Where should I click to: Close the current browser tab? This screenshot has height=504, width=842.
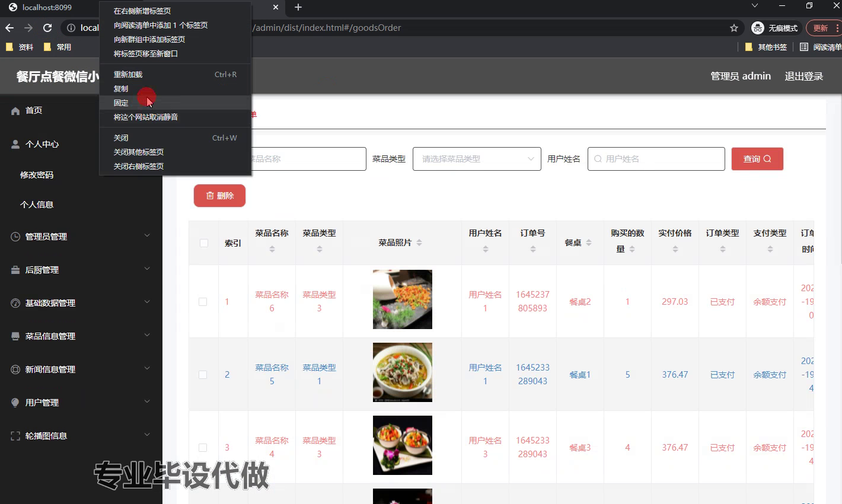point(276,7)
